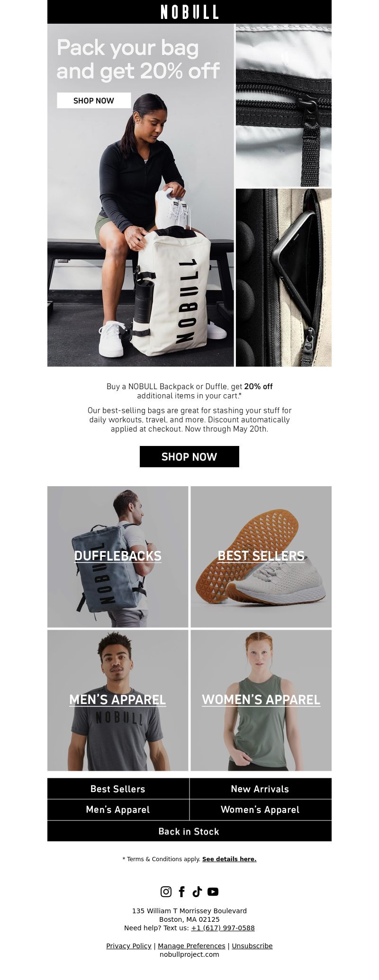Open the NOBULL Instagram icon
This screenshot has height=980, width=379.
pos(166,891)
